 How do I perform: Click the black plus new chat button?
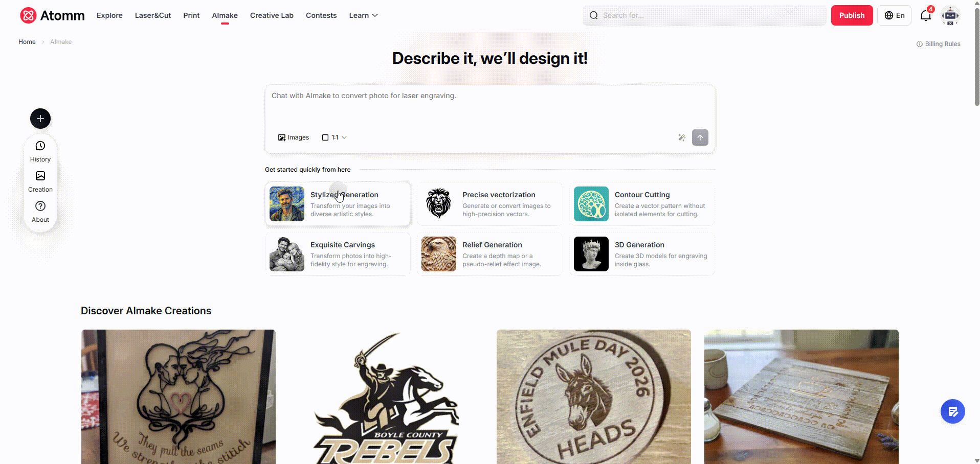(40, 119)
